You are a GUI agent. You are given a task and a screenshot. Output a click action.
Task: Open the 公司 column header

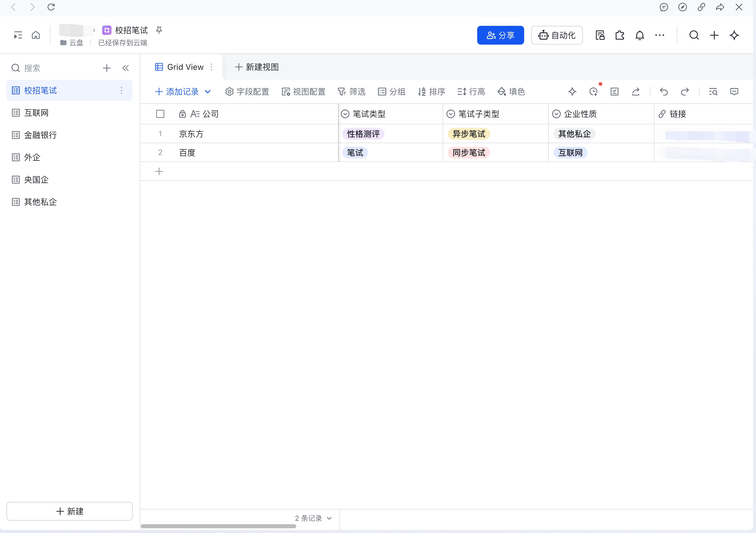pos(256,114)
